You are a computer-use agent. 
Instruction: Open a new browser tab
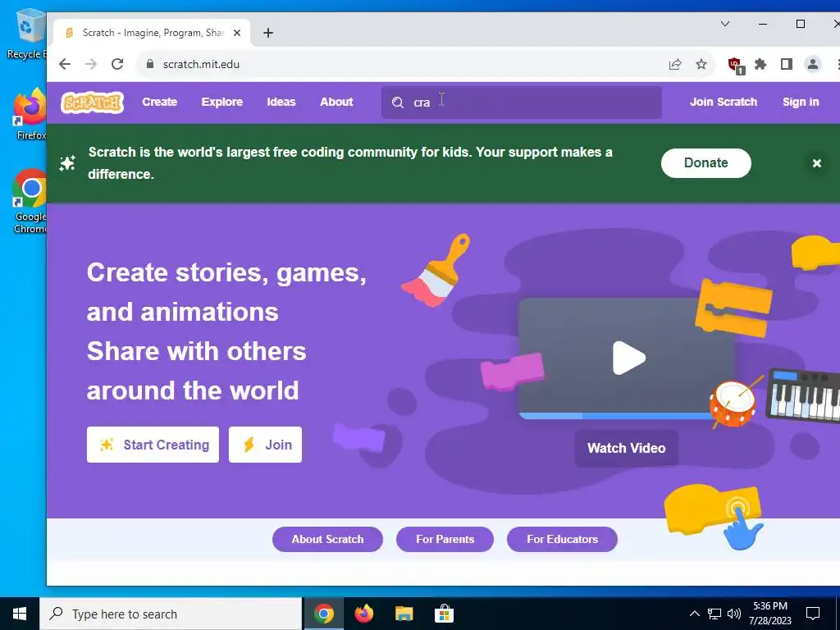(268, 33)
